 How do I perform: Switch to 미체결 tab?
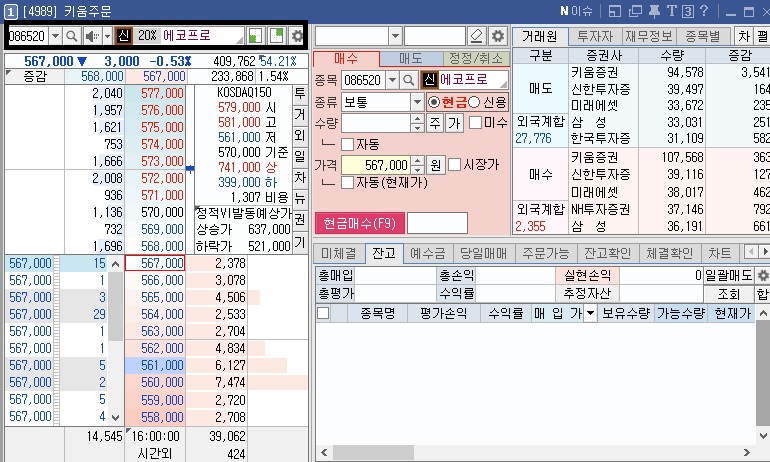click(338, 253)
